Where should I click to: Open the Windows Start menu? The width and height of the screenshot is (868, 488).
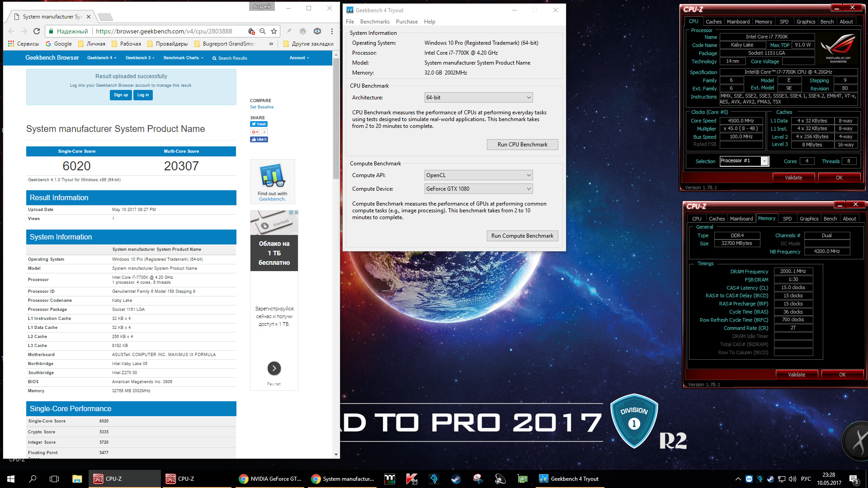11,479
